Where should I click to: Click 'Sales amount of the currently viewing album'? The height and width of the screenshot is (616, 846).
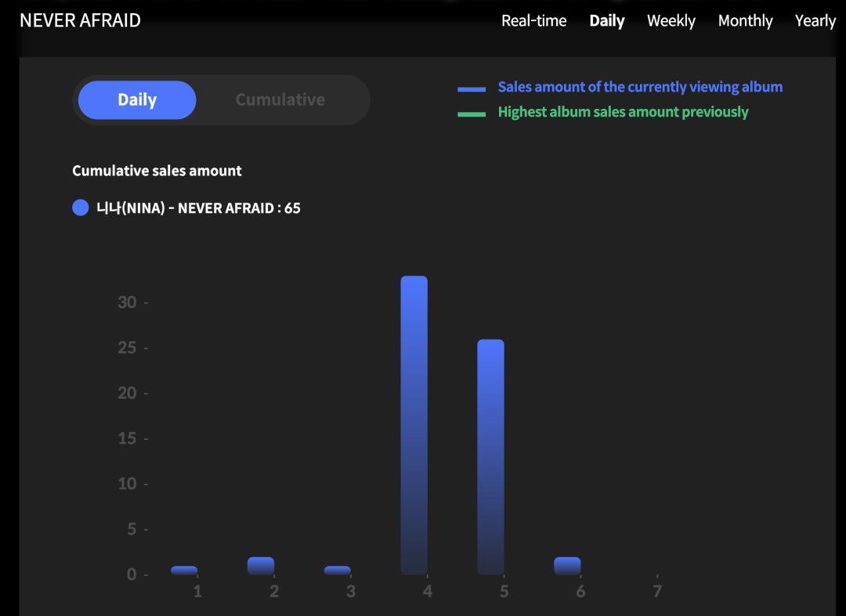640,87
